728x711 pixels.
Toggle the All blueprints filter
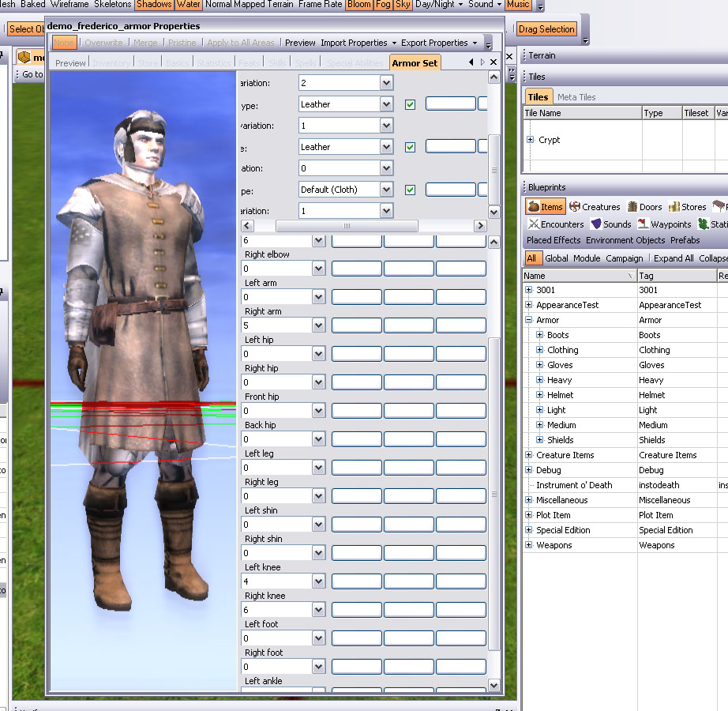click(531, 258)
